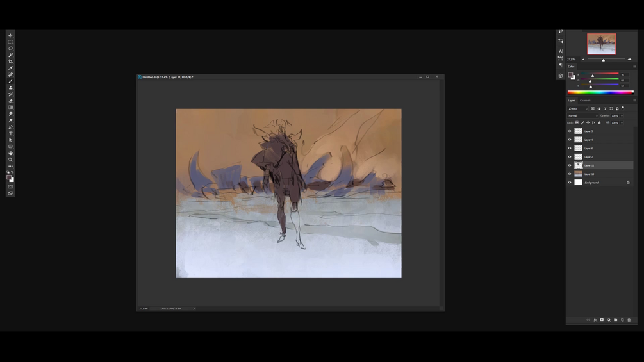Select the Rectangle shape tool
This screenshot has width=644, height=362.
click(11, 147)
